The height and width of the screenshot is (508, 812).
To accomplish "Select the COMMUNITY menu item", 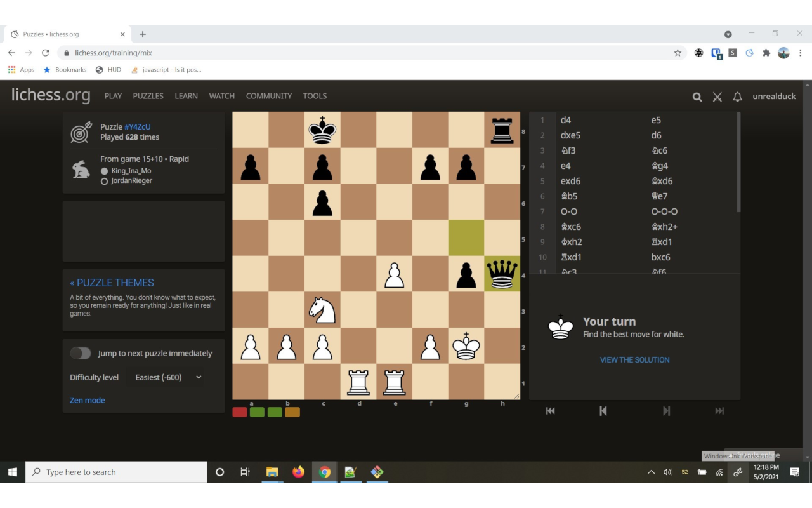I will 268,96.
